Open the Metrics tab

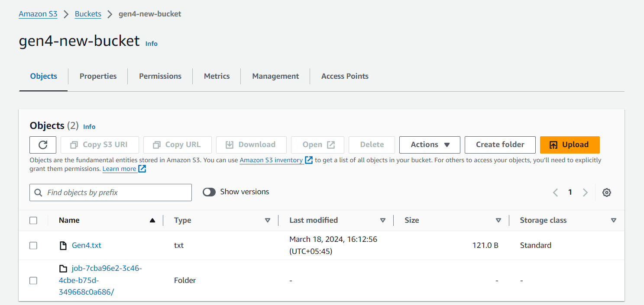(x=217, y=76)
